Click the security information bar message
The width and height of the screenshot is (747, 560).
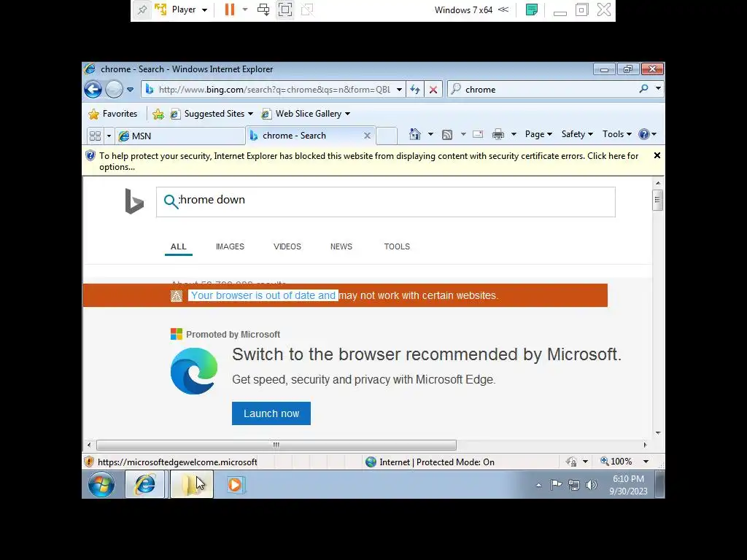click(x=368, y=161)
